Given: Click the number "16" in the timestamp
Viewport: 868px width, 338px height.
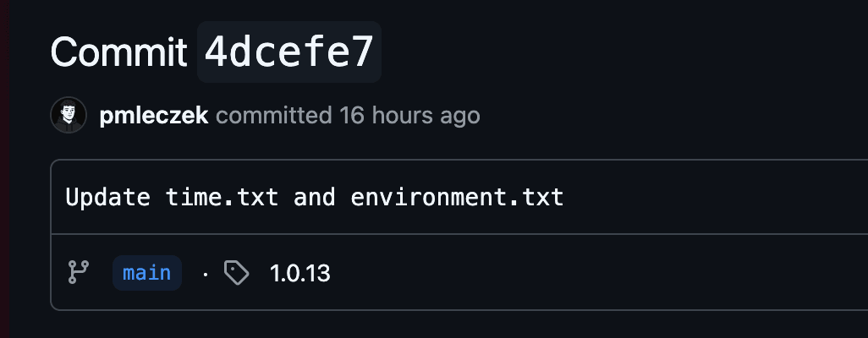Looking at the screenshot, I should [x=351, y=115].
